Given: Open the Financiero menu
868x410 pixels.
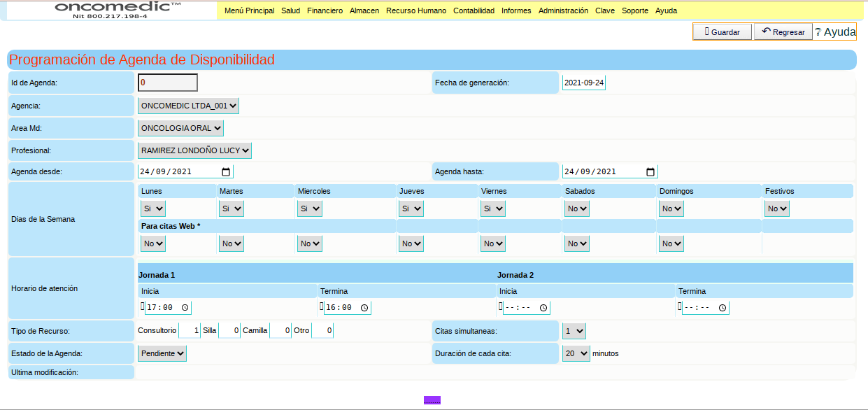Looking at the screenshot, I should 325,11.
